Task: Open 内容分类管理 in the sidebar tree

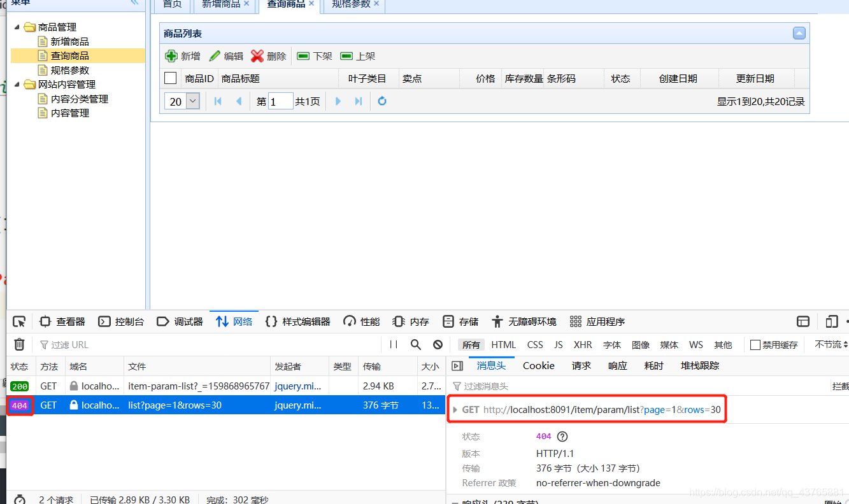Action: 80,99
